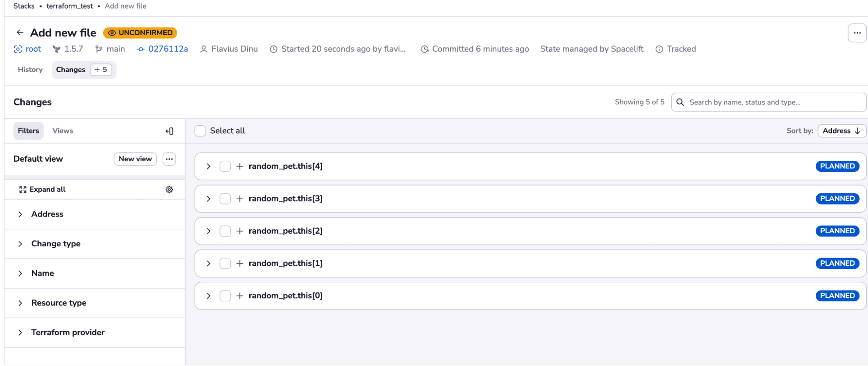Viewport: 868px width, 366px height.
Task: Click the user icon beside Flavius Dinu
Action: [x=204, y=49]
